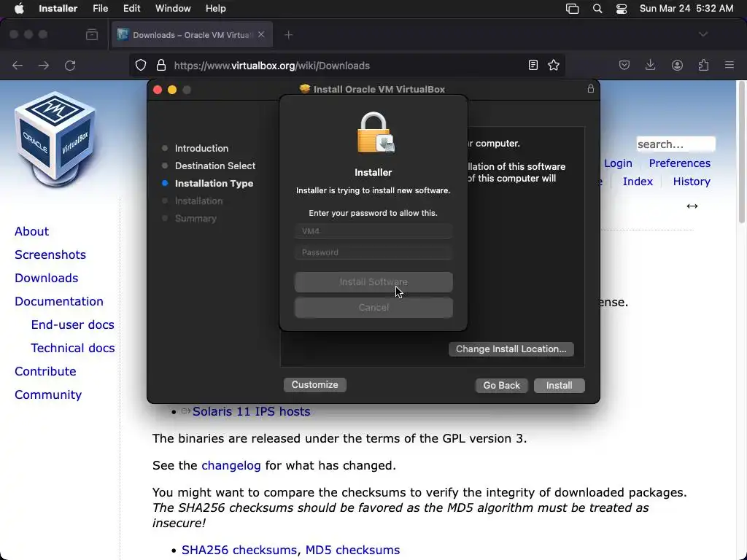Viewport: 747px width, 560px height.
Task: Open the About link in sidebar
Action: (x=31, y=231)
